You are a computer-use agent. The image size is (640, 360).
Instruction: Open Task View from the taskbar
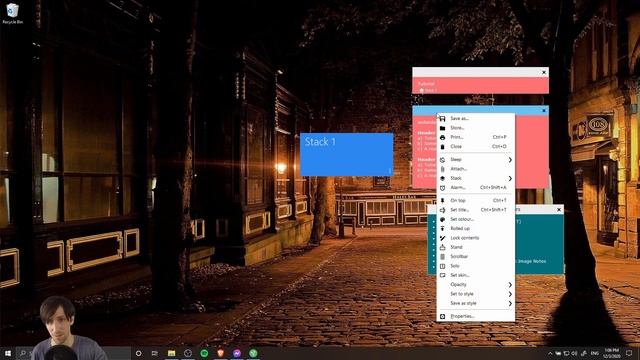point(155,353)
